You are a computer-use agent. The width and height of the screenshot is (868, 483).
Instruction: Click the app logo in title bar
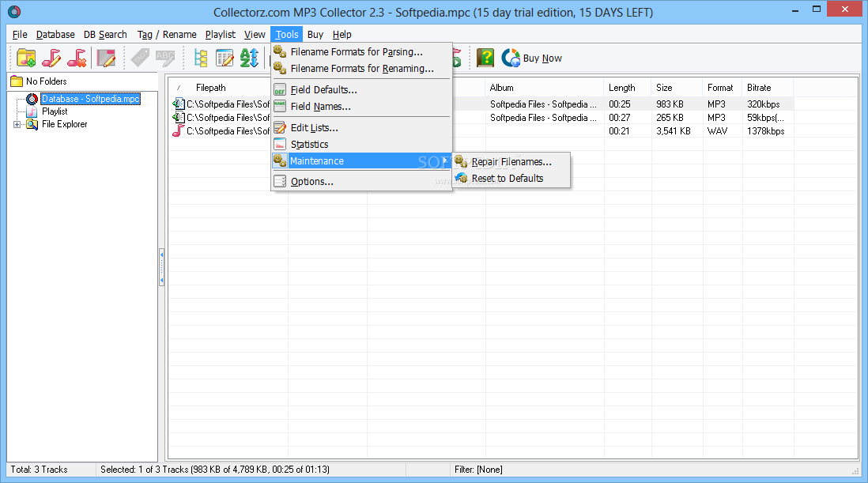(14, 12)
